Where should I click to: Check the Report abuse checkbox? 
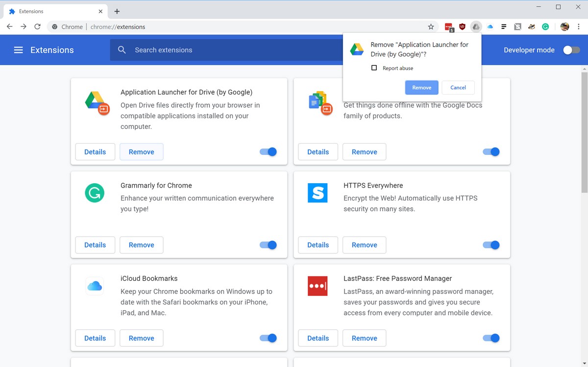[374, 68]
